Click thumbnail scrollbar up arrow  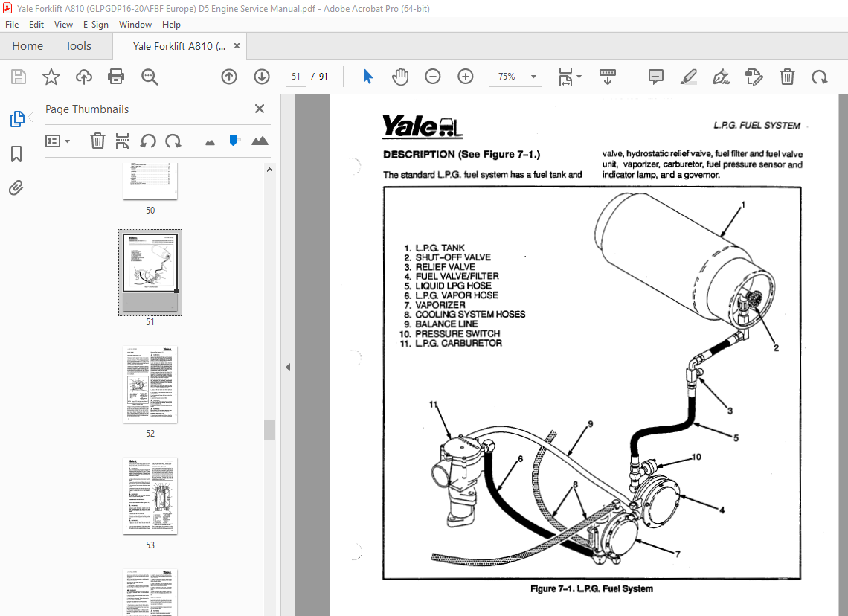tap(269, 170)
